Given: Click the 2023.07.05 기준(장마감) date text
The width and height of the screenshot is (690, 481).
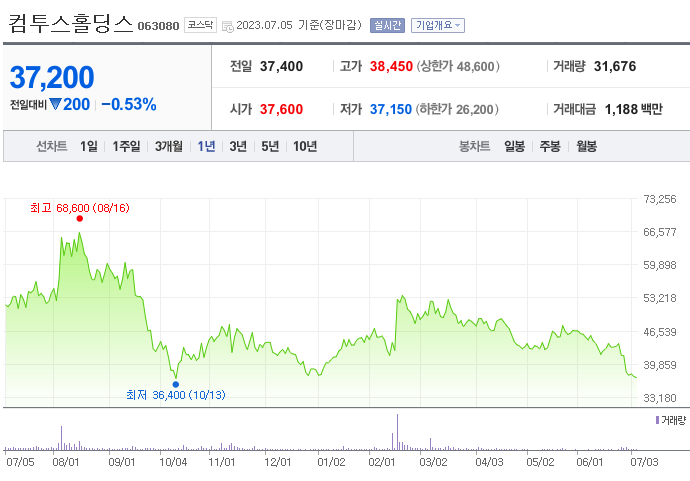Looking at the screenshot, I should tap(299, 25).
